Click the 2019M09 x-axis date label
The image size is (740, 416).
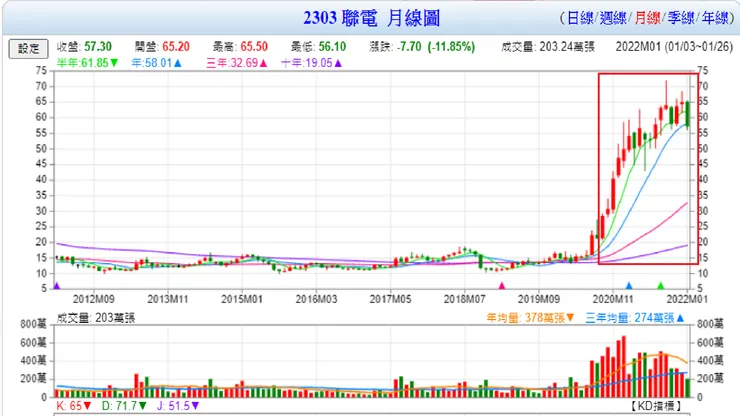pos(538,299)
